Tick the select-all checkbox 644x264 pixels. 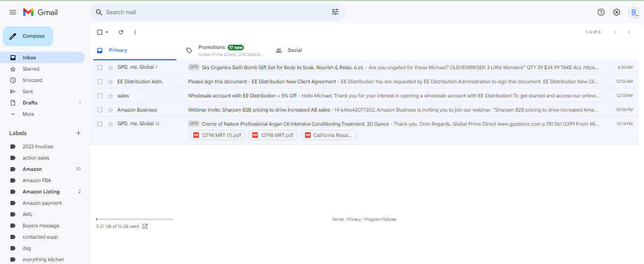(99, 32)
